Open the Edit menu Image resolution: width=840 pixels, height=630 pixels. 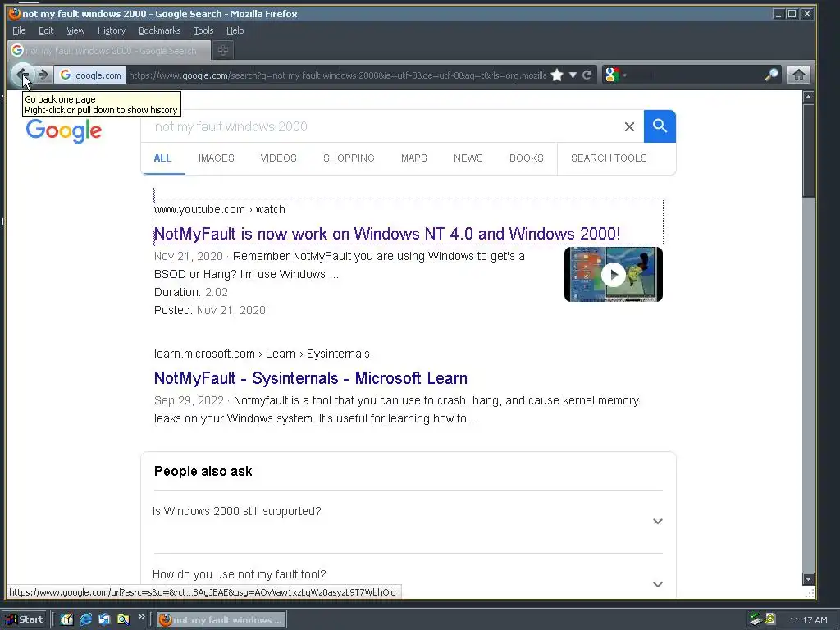[x=46, y=30]
